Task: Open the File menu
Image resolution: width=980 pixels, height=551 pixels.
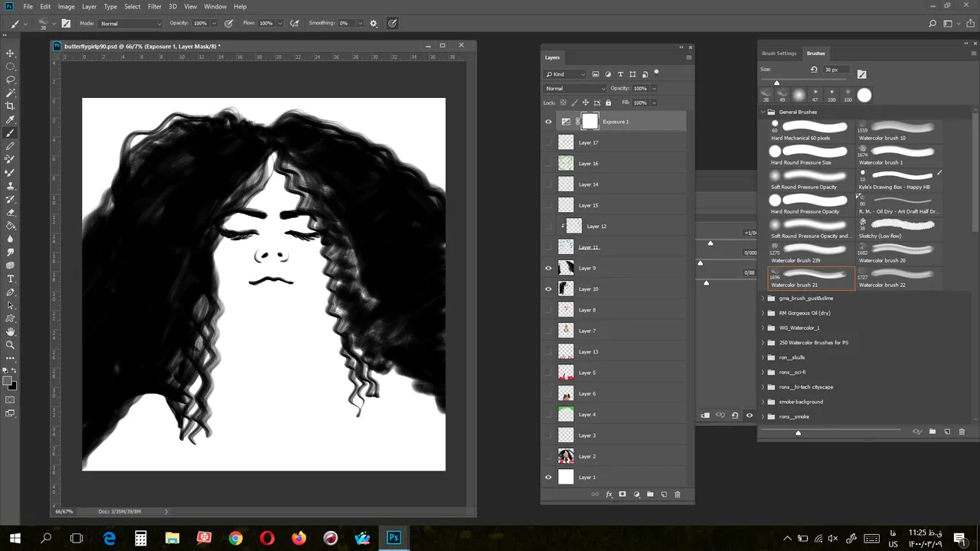Action: tap(28, 6)
